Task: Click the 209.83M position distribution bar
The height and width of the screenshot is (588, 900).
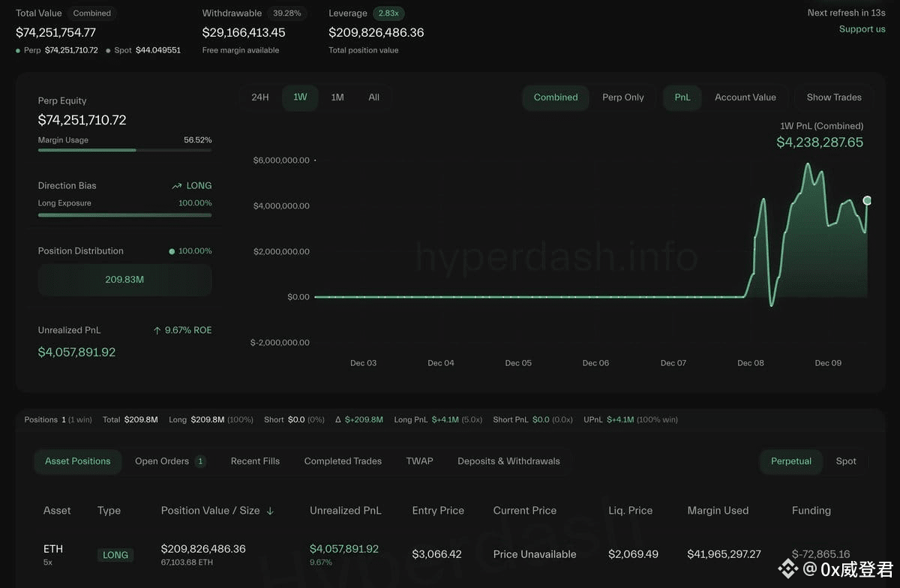Action: (124, 280)
